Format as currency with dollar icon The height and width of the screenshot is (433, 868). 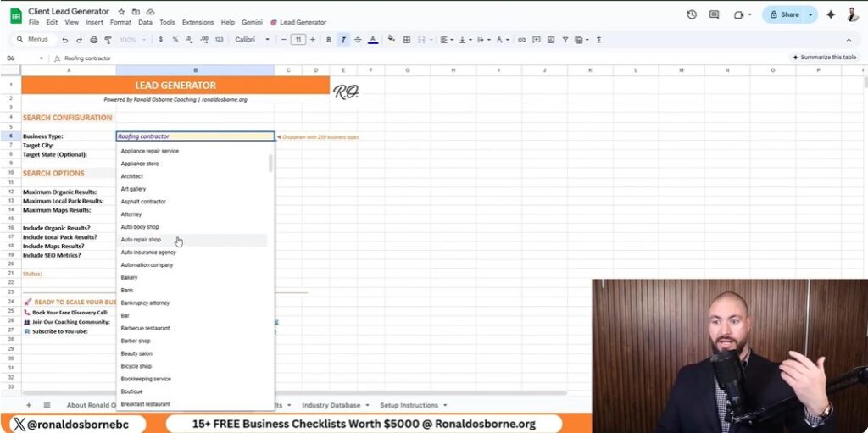[160, 40]
